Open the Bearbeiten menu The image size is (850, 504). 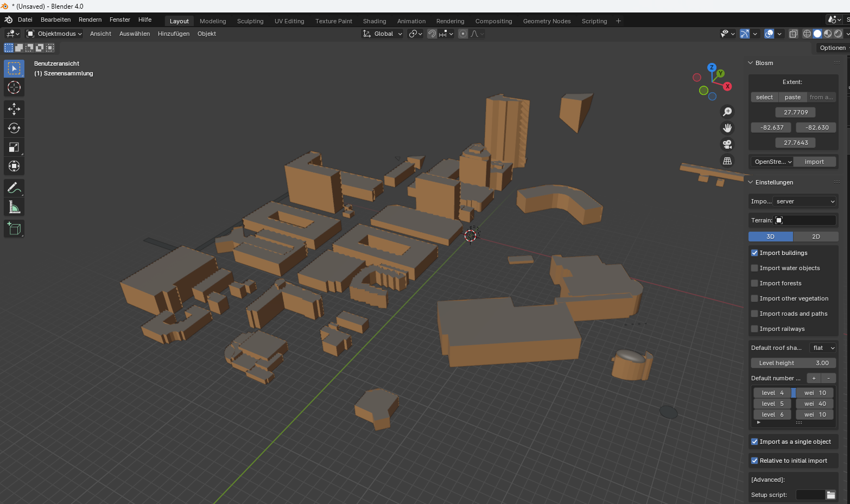coord(56,20)
